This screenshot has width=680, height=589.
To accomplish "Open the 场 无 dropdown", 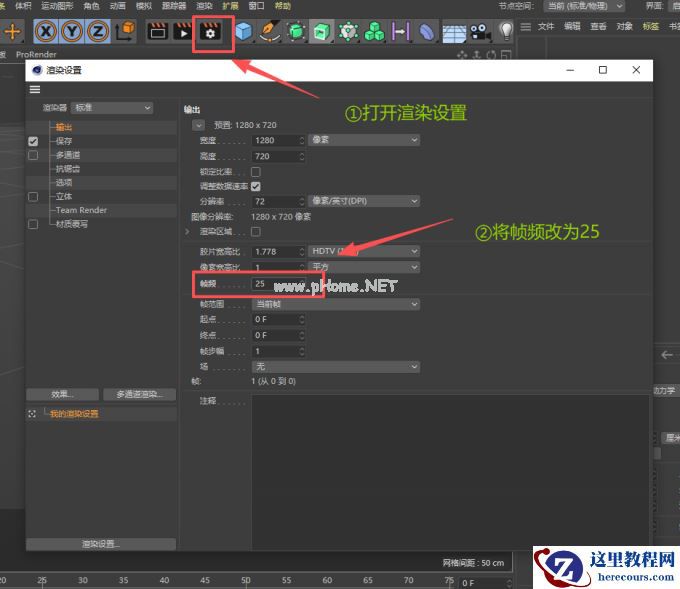I will (336, 366).
